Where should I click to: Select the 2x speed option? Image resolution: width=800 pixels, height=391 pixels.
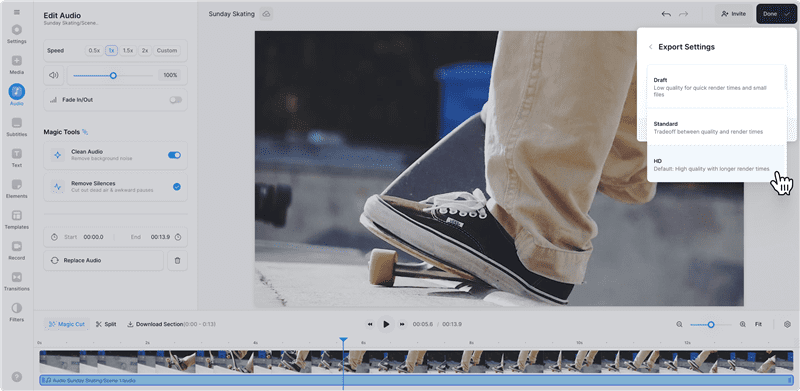[145, 51]
